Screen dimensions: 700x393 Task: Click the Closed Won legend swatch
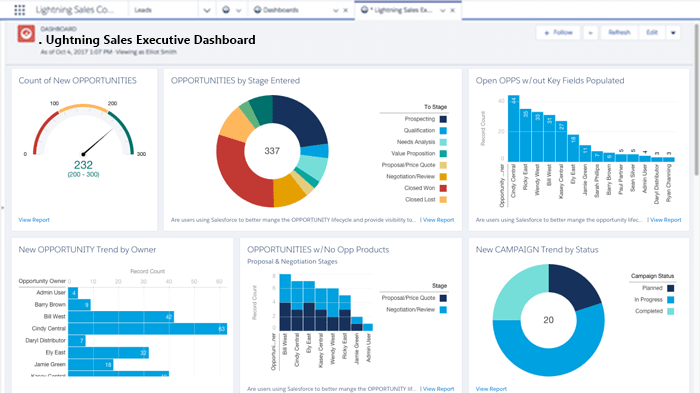click(x=443, y=188)
